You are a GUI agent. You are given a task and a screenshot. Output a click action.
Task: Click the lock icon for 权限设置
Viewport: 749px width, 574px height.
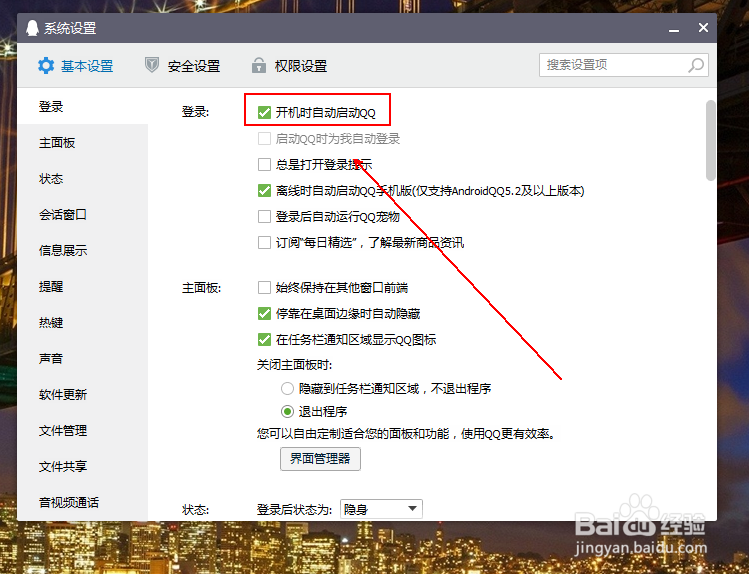[259, 65]
